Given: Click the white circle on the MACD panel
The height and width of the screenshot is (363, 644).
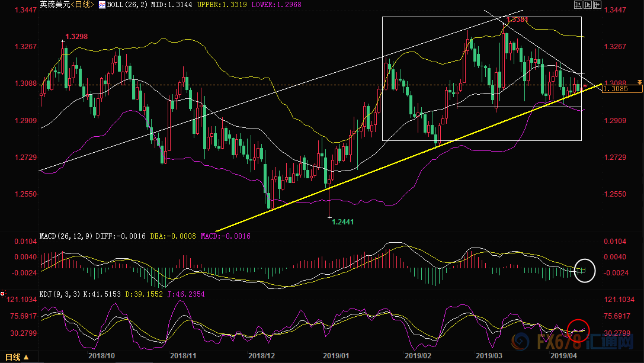Looking at the screenshot, I should point(584,270).
